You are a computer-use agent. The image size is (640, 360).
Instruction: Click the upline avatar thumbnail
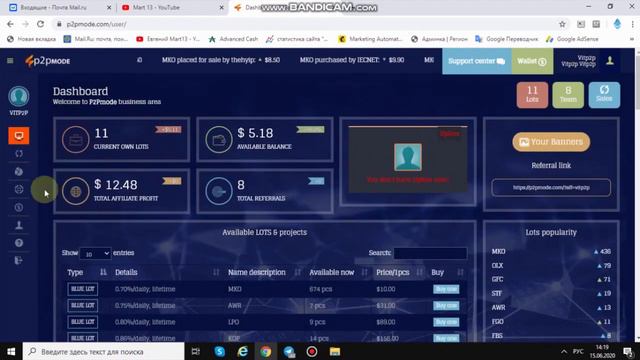[x=408, y=157]
